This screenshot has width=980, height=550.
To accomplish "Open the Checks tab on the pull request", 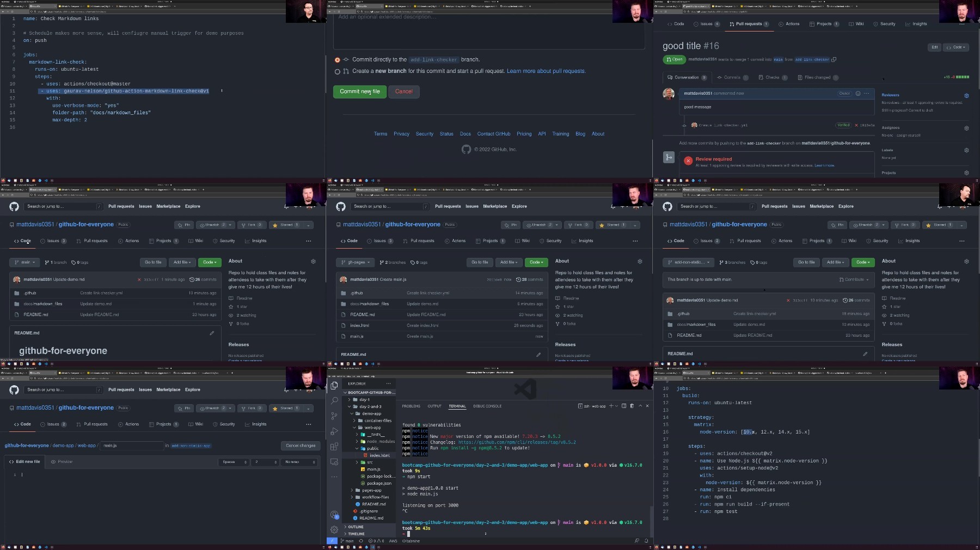I will pos(773,77).
